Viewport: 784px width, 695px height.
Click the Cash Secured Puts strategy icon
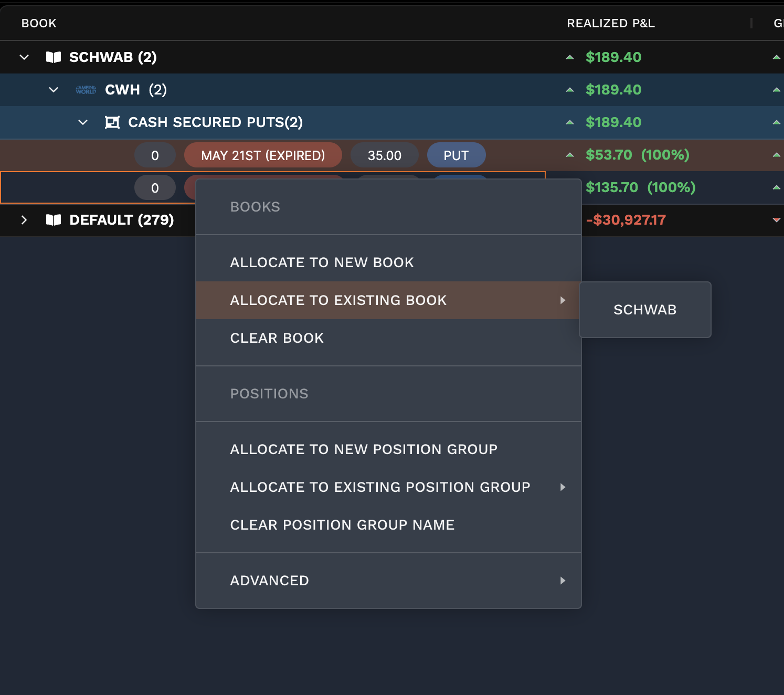(x=112, y=122)
